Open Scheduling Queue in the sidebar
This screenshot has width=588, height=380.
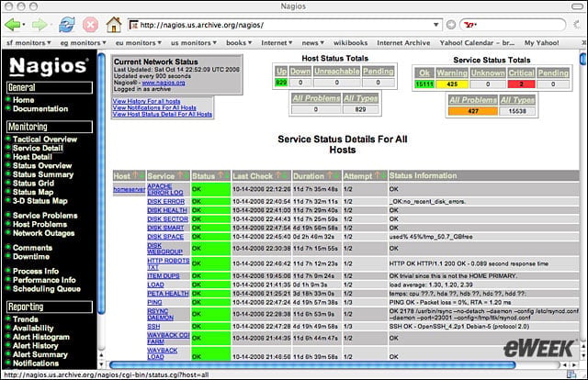[x=47, y=288]
